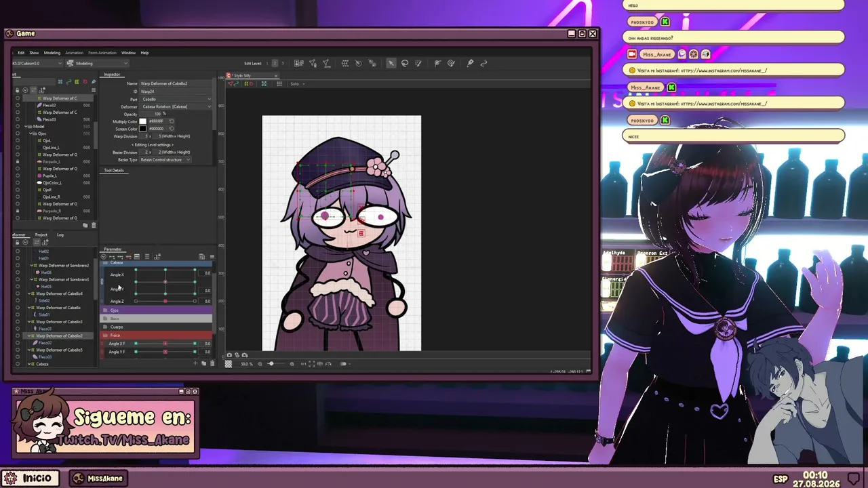Toggle visibility of OjoColor_L layer
Image resolution: width=868 pixels, height=488 pixels.
pos(18,183)
